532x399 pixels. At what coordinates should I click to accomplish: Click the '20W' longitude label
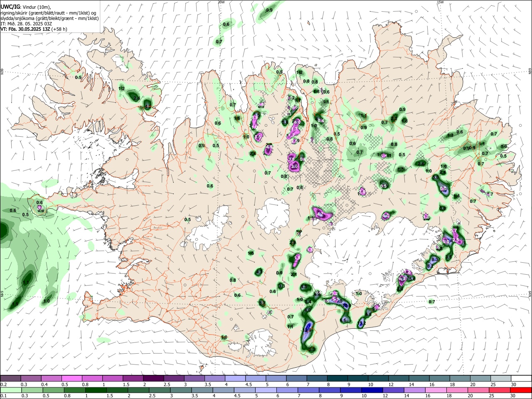(221, 2)
